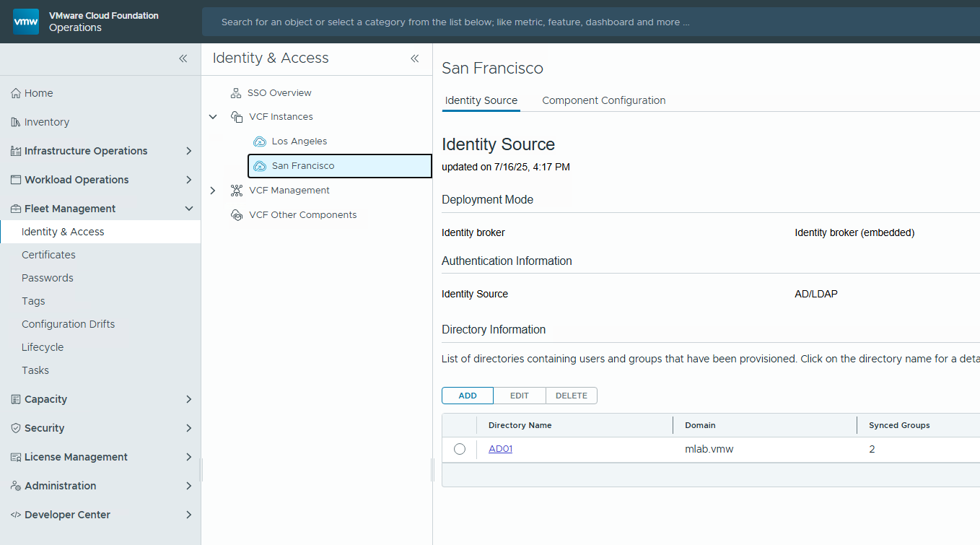
Task: Click the VMware vmw logo icon
Action: click(x=26, y=22)
